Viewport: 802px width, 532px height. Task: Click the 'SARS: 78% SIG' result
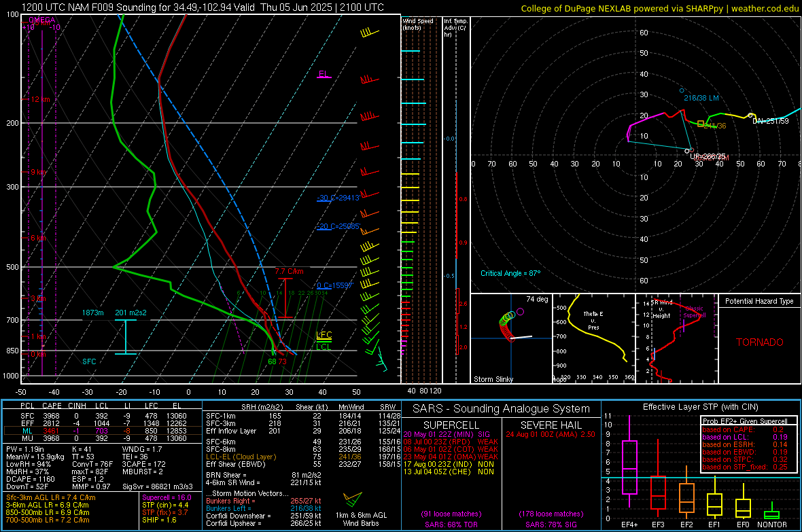551,525
